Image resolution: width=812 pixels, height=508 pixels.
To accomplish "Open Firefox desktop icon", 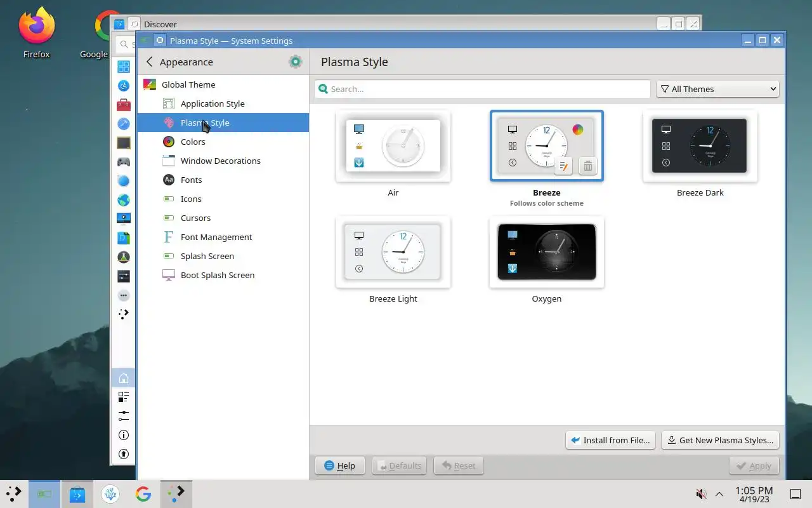I will click(x=36, y=33).
